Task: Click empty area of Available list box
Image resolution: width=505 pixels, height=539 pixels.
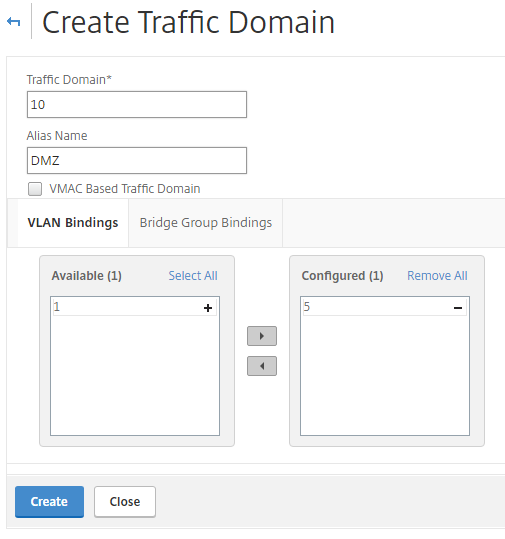Action: coord(135,375)
